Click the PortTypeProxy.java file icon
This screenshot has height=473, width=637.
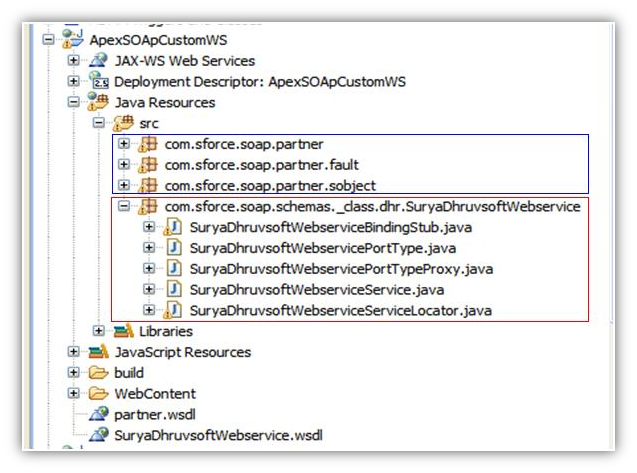[x=174, y=268]
